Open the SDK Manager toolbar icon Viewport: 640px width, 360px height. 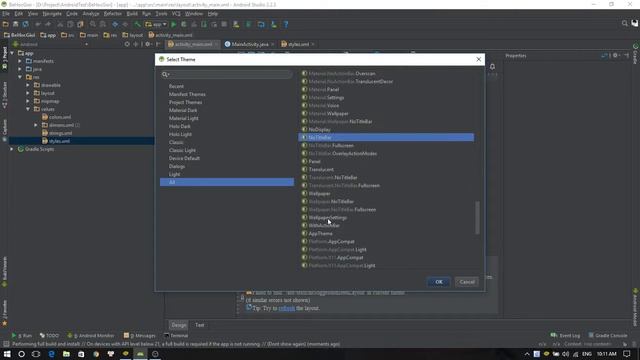click(273, 24)
